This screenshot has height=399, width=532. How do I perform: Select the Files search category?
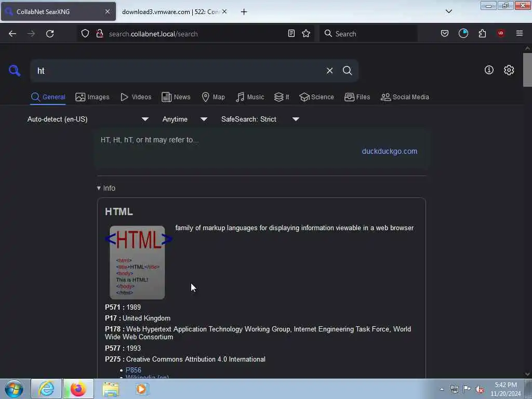[357, 97]
